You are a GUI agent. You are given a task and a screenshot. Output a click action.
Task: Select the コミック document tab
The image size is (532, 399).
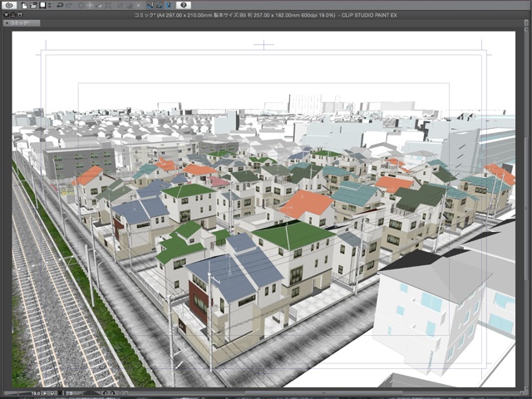tap(22, 23)
